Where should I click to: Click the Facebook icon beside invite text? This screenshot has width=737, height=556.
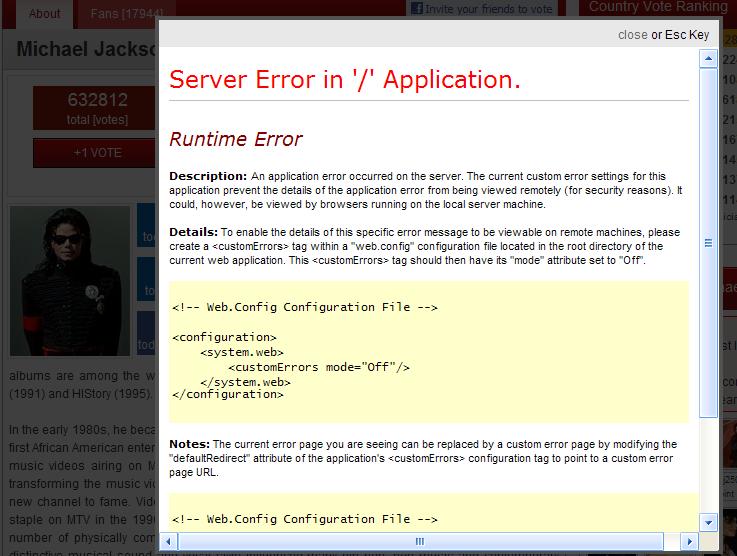click(x=415, y=8)
